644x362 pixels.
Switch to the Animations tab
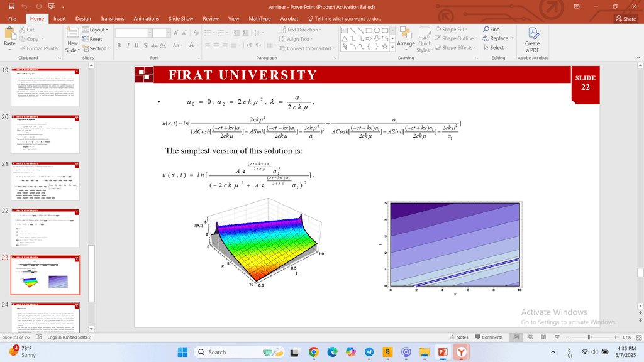pos(146,18)
